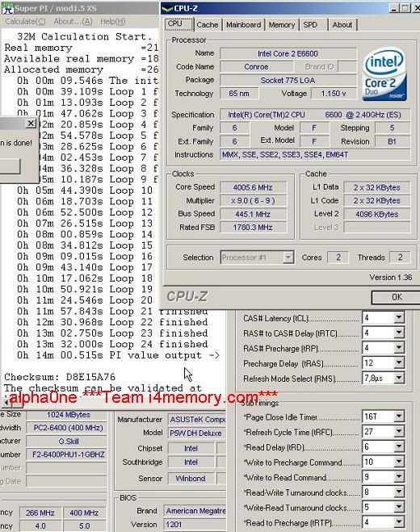Click the Stepping value '5'
This screenshot has height=532, width=420.
point(393,128)
